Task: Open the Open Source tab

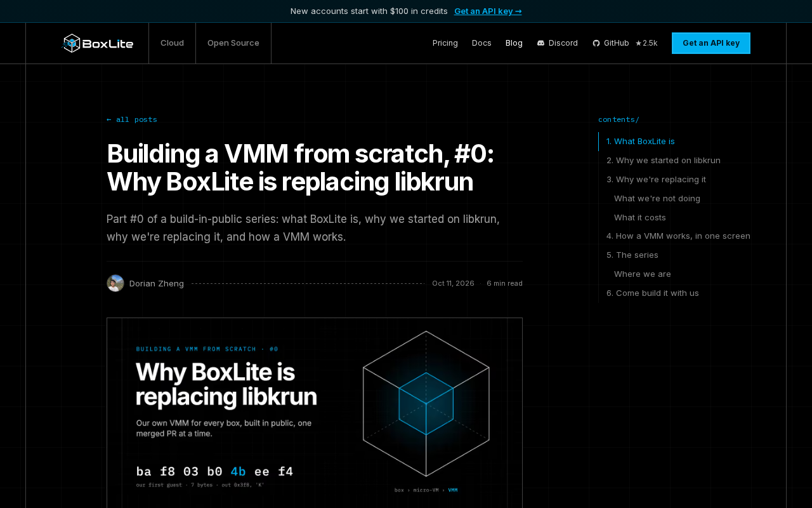Action: [233, 43]
